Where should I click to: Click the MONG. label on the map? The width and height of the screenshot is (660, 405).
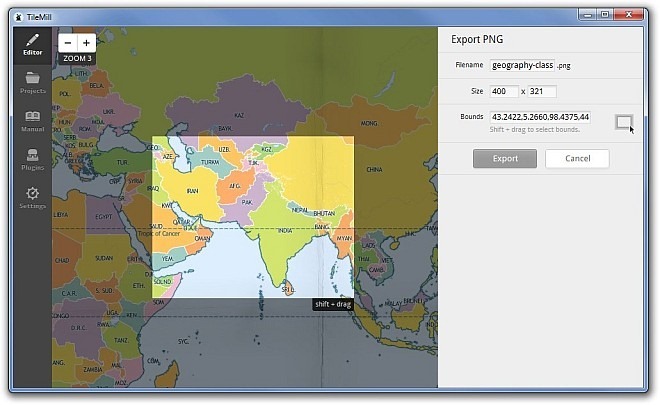(x=369, y=123)
